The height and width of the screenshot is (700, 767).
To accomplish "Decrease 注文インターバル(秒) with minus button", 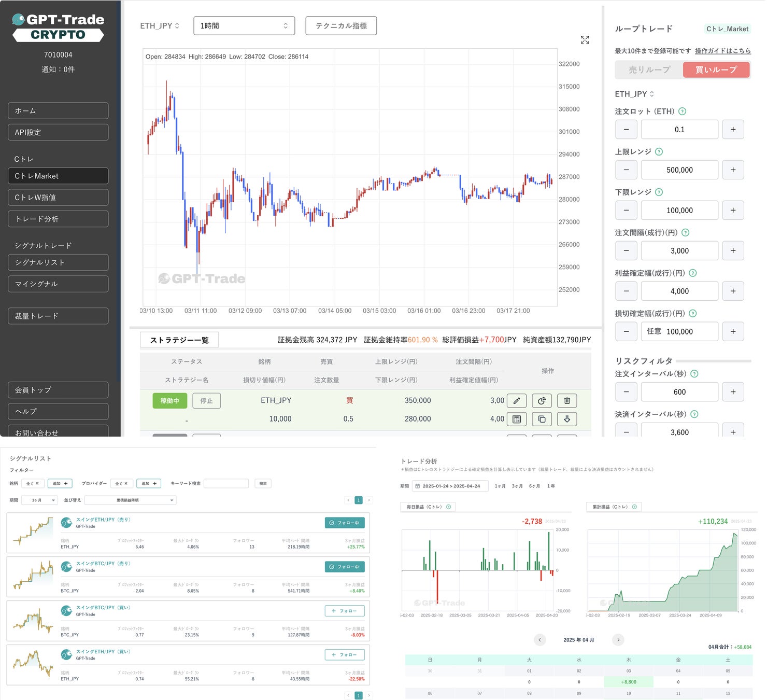I will 626,392.
